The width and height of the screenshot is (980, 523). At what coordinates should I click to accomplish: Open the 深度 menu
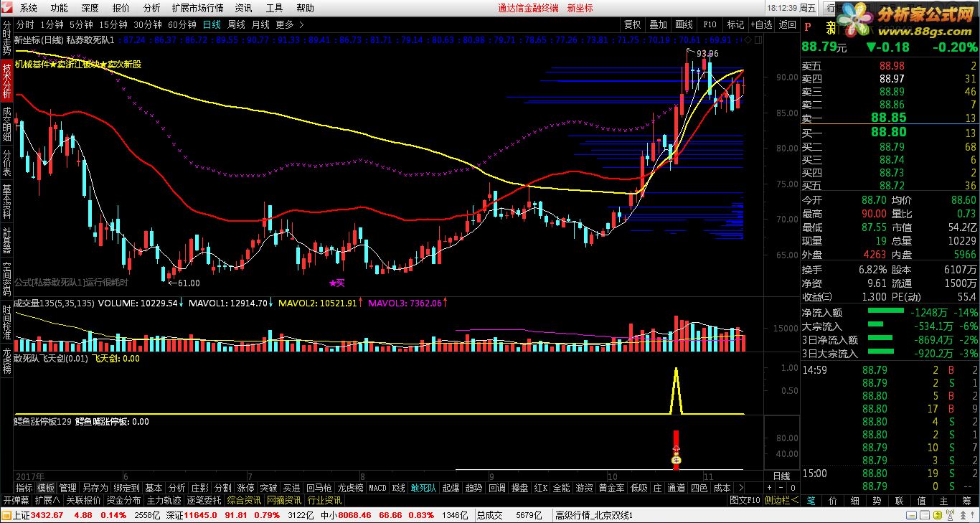coord(90,9)
